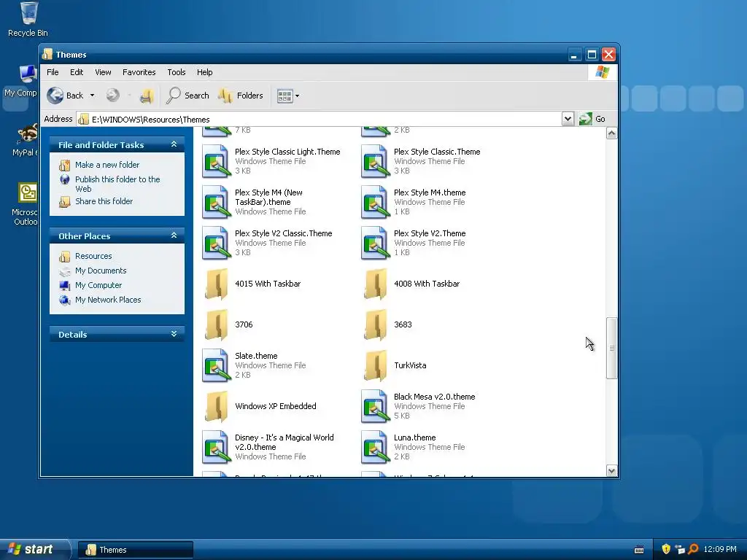Select Plex Style V2.Theme file icon
This screenshot has height=560, width=747.
point(376,244)
